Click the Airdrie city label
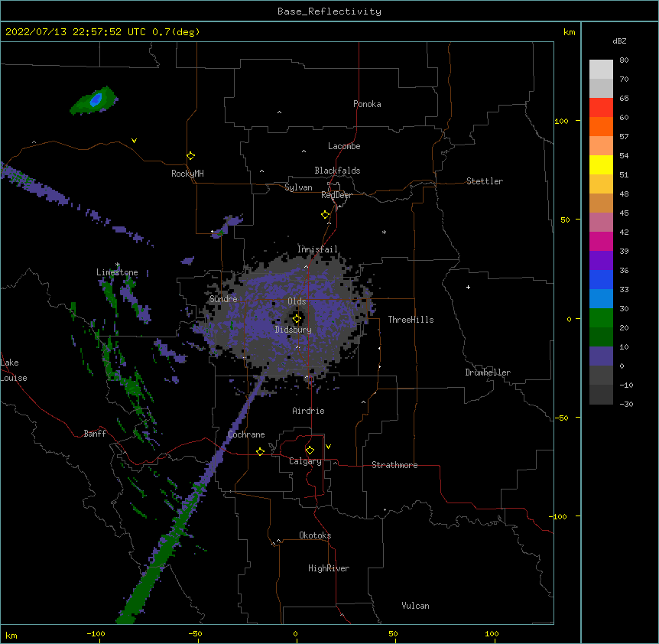659x644 pixels. click(309, 411)
